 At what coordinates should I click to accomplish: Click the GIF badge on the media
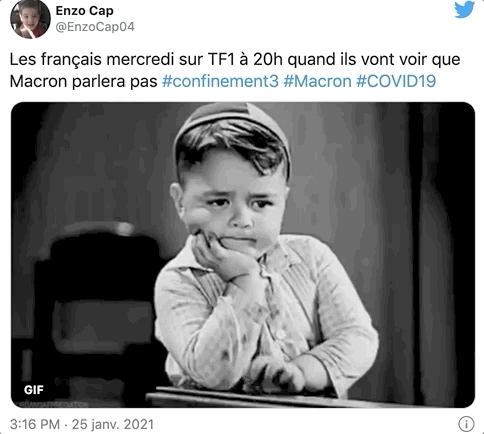point(34,390)
